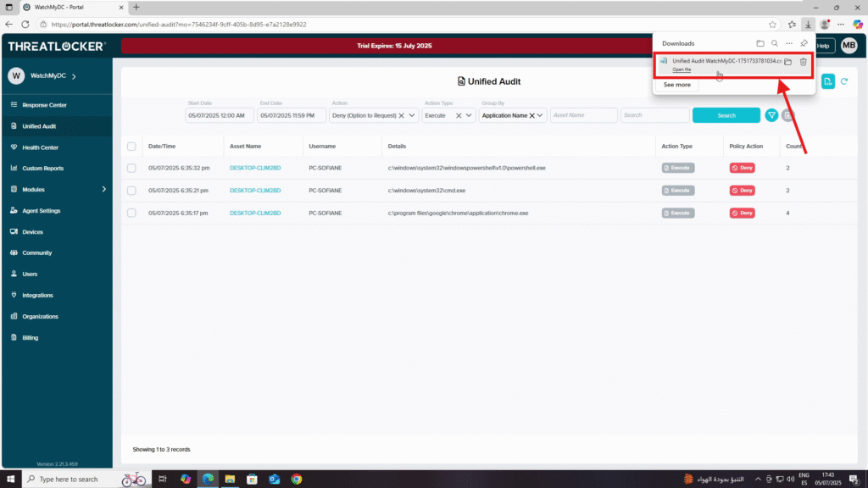The height and width of the screenshot is (488, 868).
Task: Open Response Center from sidebar
Action: tap(44, 104)
